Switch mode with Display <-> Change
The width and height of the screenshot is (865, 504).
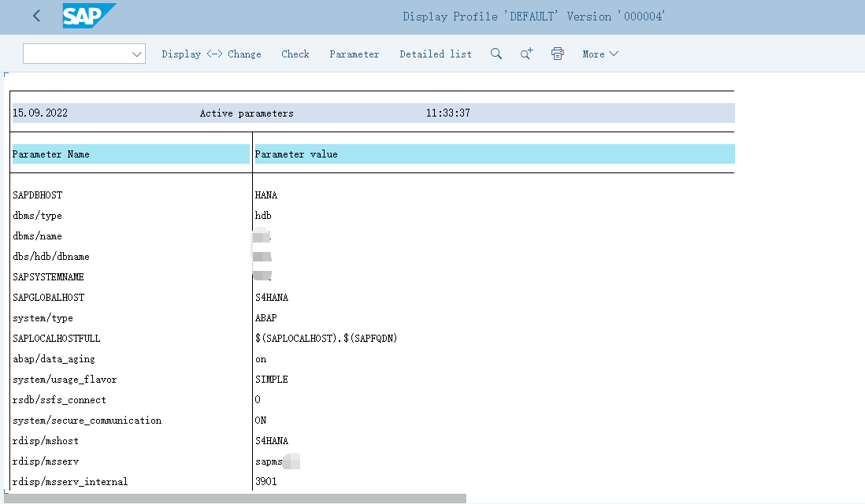pos(211,54)
